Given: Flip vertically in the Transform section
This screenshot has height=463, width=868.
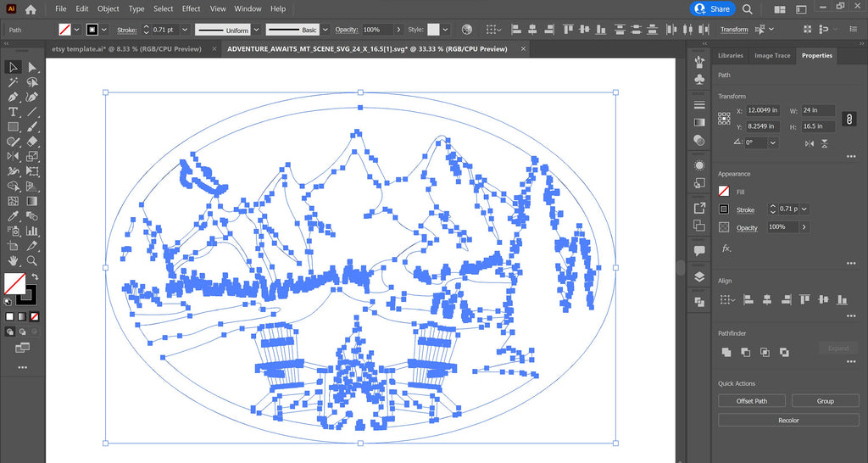Looking at the screenshot, I should pos(824,143).
